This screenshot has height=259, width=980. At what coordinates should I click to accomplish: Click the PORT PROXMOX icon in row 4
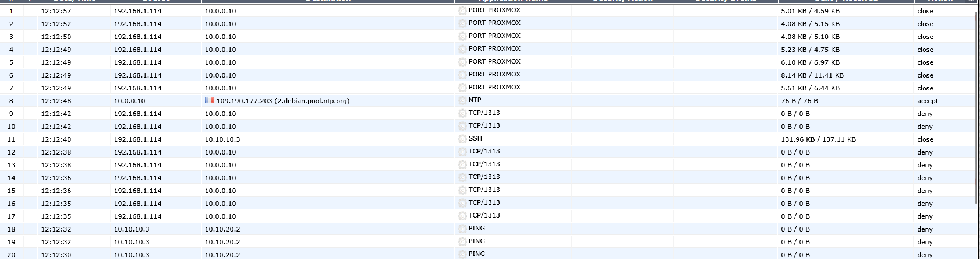click(x=462, y=49)
